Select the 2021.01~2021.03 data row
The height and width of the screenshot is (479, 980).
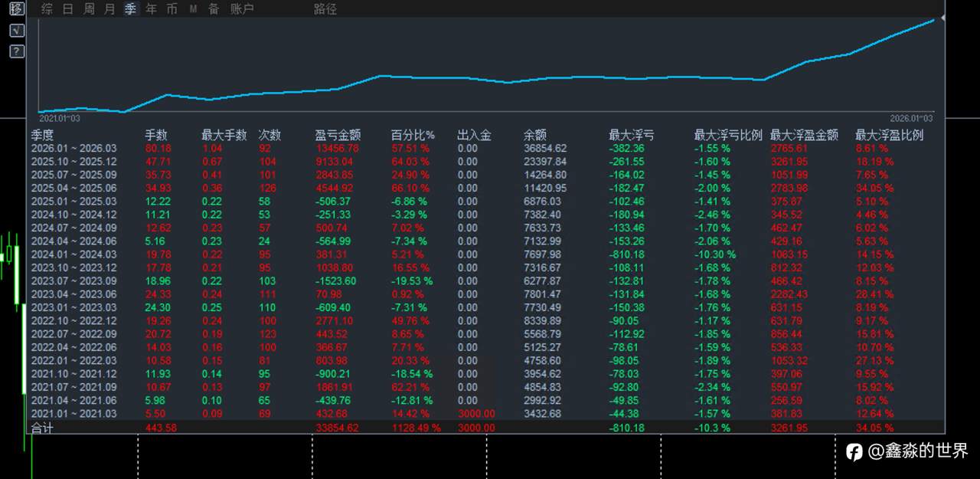(73, 414)
